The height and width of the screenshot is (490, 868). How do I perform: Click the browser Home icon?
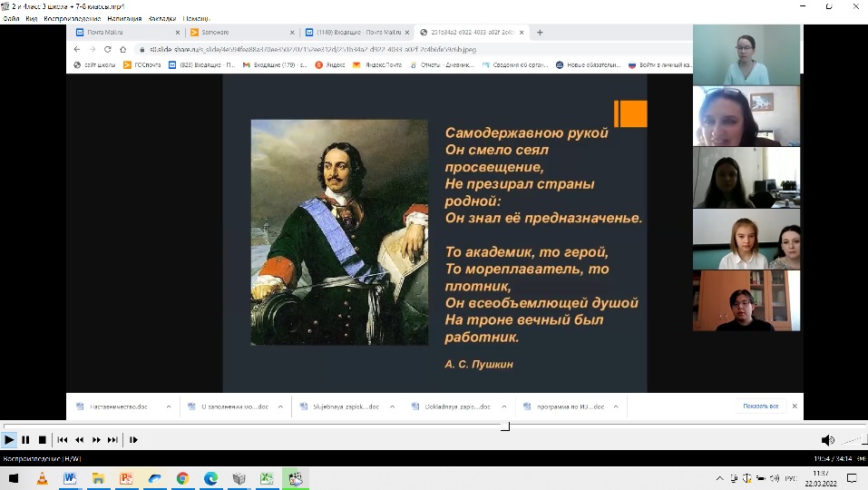pos(122,49)
